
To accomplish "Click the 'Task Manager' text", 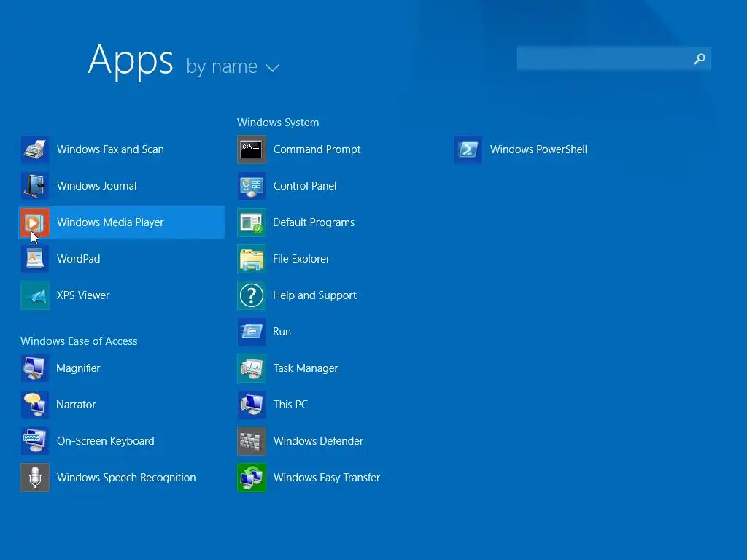I will point(306,368).
